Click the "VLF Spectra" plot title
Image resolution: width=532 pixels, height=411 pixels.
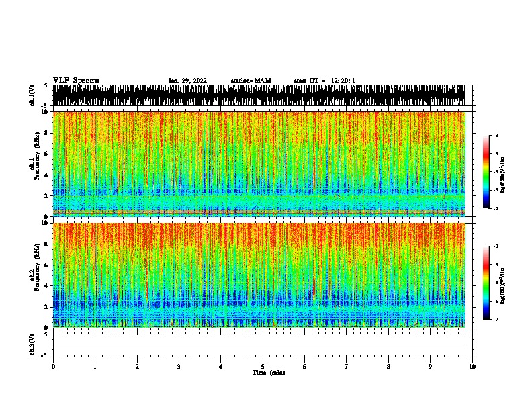click(76, 81)
